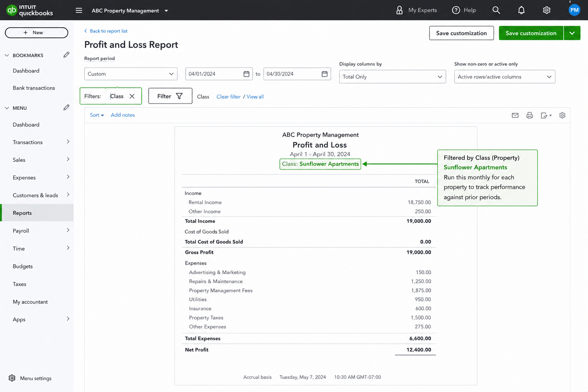The width and height of the screenshot is (588, 392).
Task: Click the Utilities expense row
Action: 309,299
